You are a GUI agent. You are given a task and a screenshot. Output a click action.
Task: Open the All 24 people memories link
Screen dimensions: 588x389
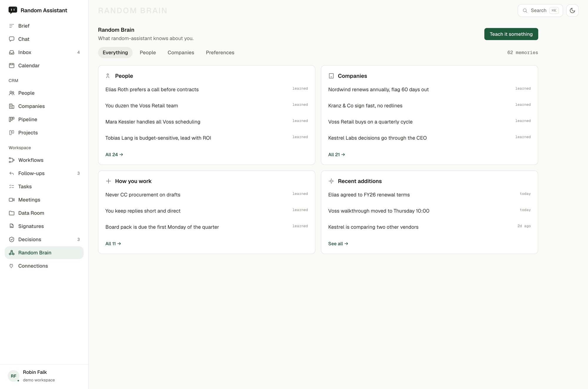click(x=114, y=155)
